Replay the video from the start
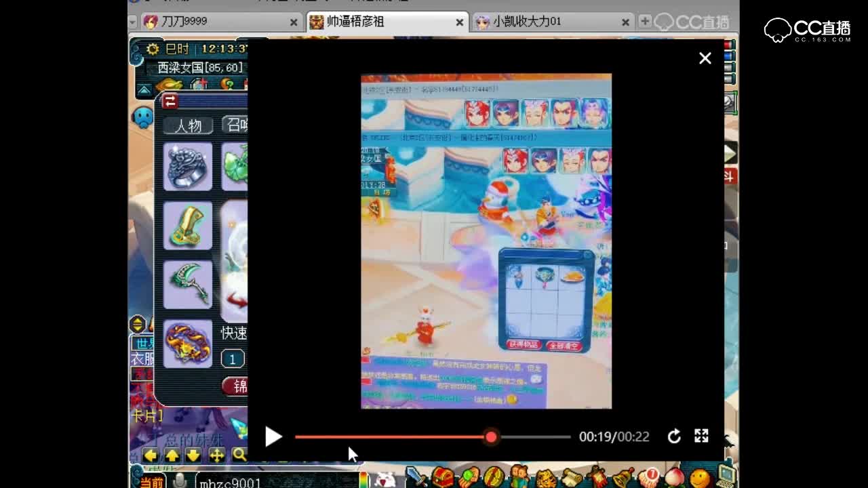 pos(673,436)
